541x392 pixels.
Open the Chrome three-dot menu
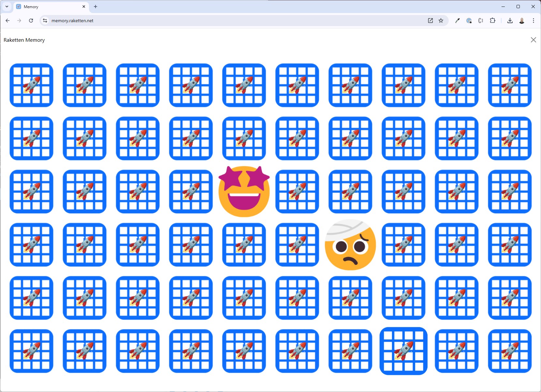point(533,21)
